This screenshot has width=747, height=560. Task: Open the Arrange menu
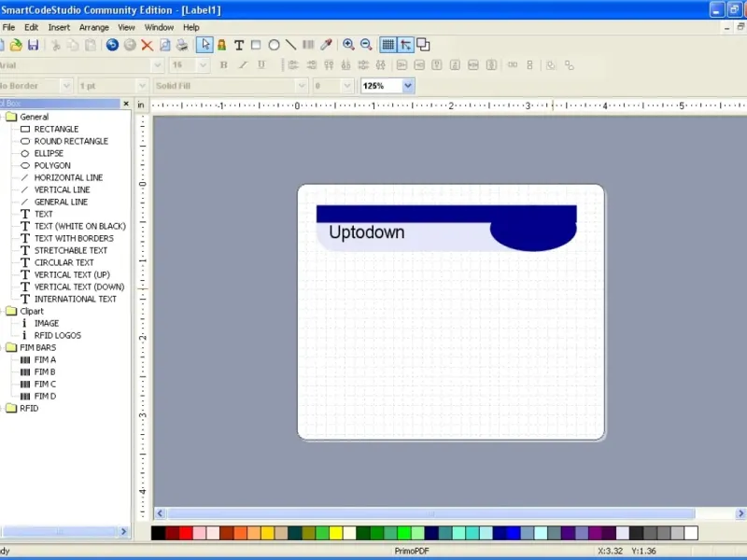click(x=94, y=27)
